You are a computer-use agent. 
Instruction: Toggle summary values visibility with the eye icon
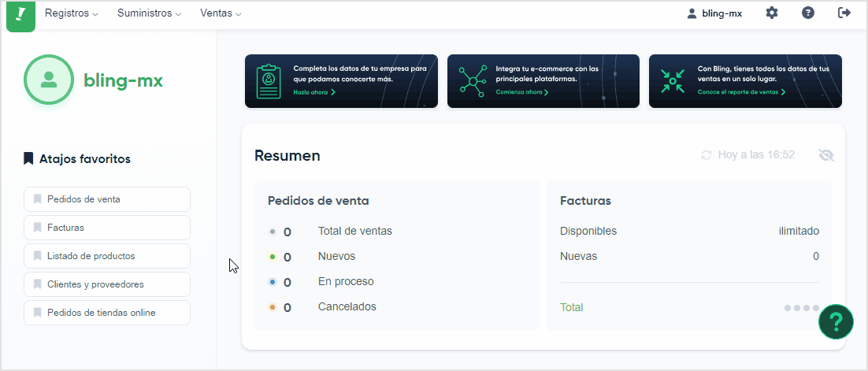tap(826, 155)
